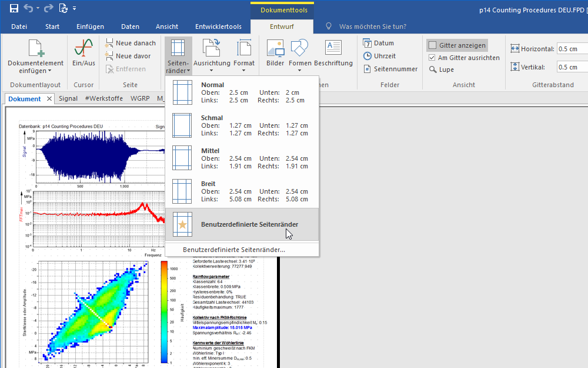Open the Ansicht ribbon tab
Viewport: 588px width, 368px height.
click(167, 26)
